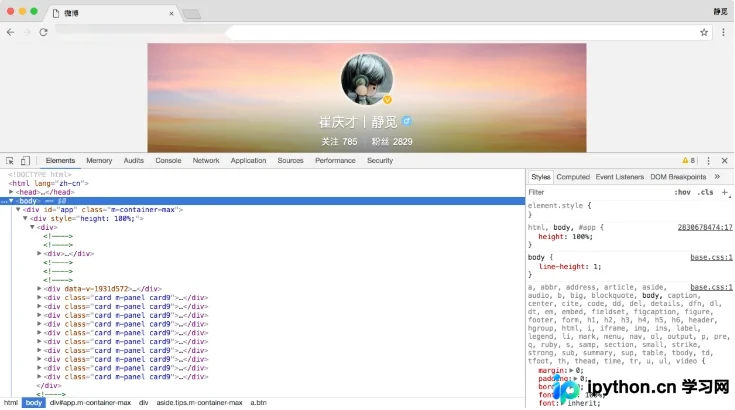Image resolution: width=735 pixels, height=410 pixels.
Task: Select body in the breadcrumb bar
Action: coord(33,403)
